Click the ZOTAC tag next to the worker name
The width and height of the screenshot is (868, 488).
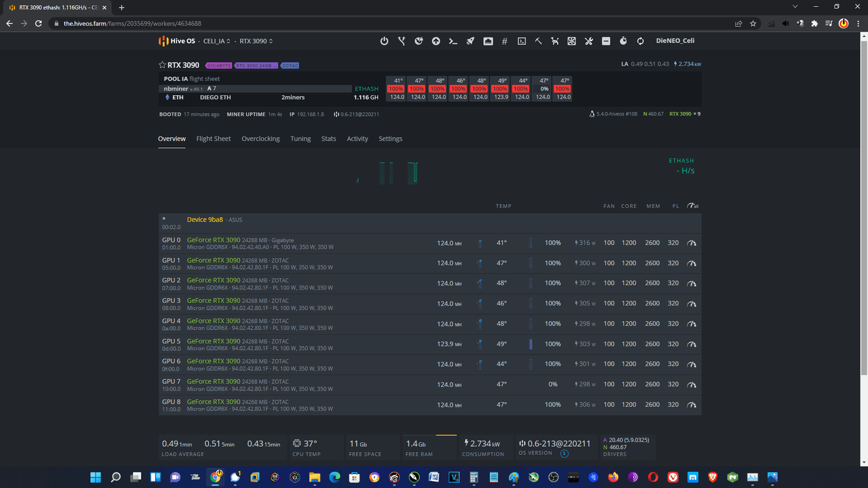290,65
